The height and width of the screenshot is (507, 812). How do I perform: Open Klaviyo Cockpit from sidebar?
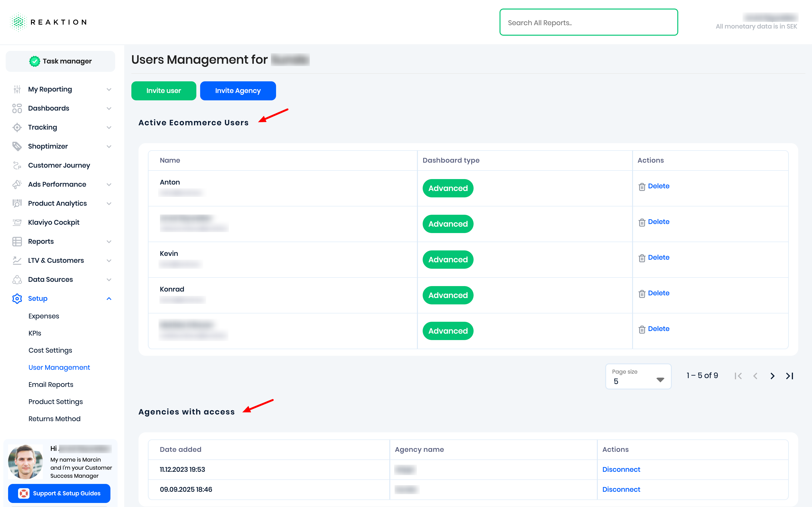(x=54, y=222)
